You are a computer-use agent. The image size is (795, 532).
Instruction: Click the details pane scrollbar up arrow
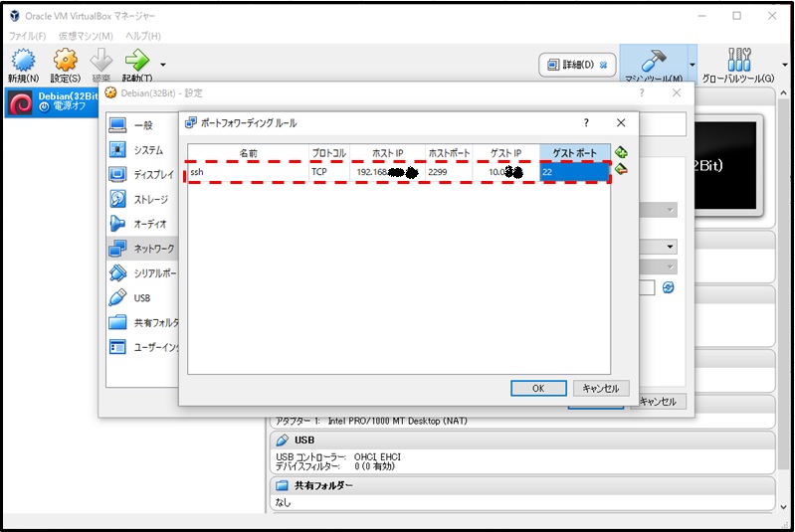click(784, 93)
